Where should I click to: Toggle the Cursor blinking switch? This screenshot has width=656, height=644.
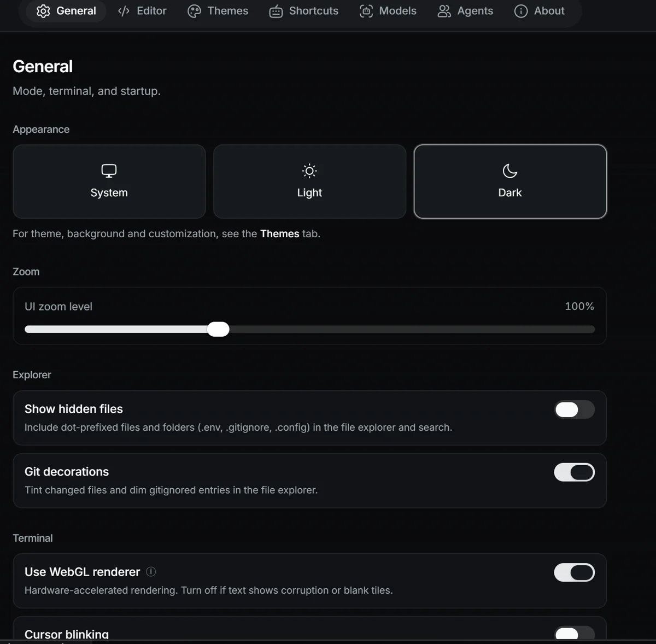(575, 633)
